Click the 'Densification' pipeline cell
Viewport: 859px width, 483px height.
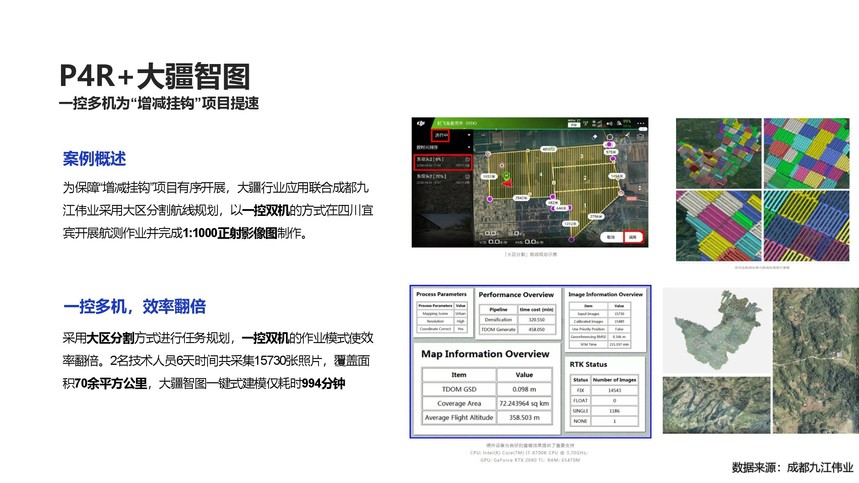point(499,319)
